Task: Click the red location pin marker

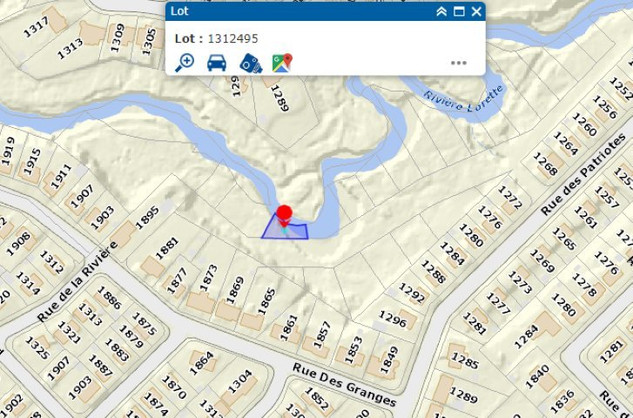Action: coord(285,216)
